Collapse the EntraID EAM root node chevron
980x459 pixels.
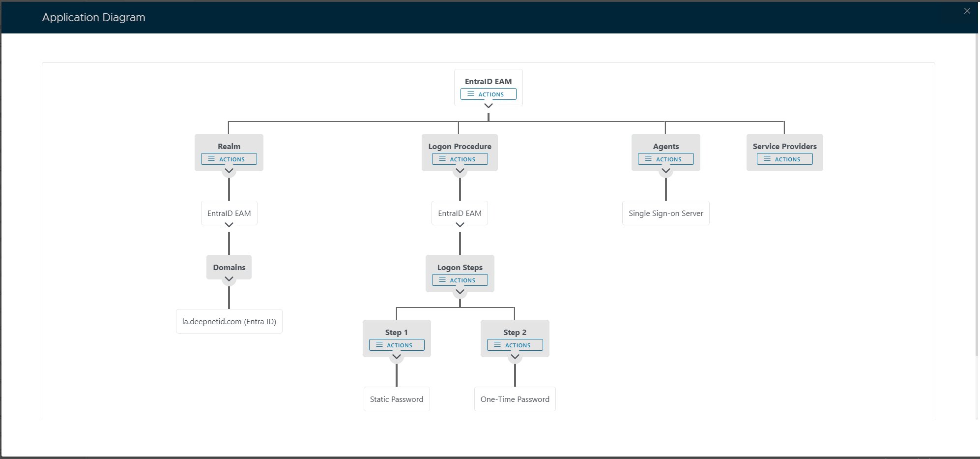(x=488, y=106)
